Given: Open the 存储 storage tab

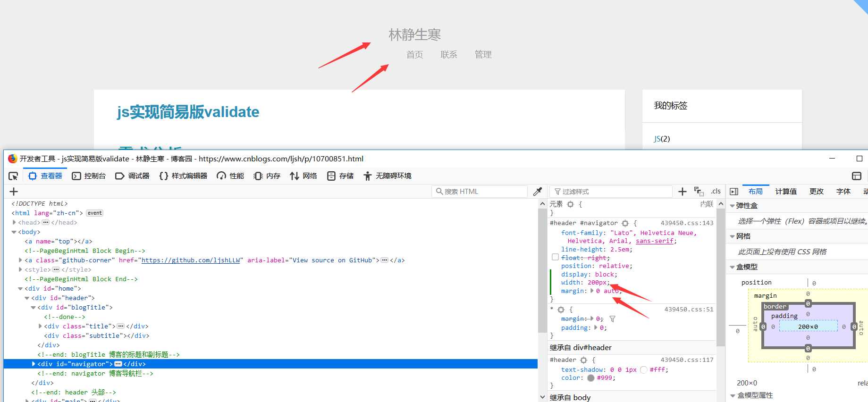Looking at the screenshot, I should point(340,176).
